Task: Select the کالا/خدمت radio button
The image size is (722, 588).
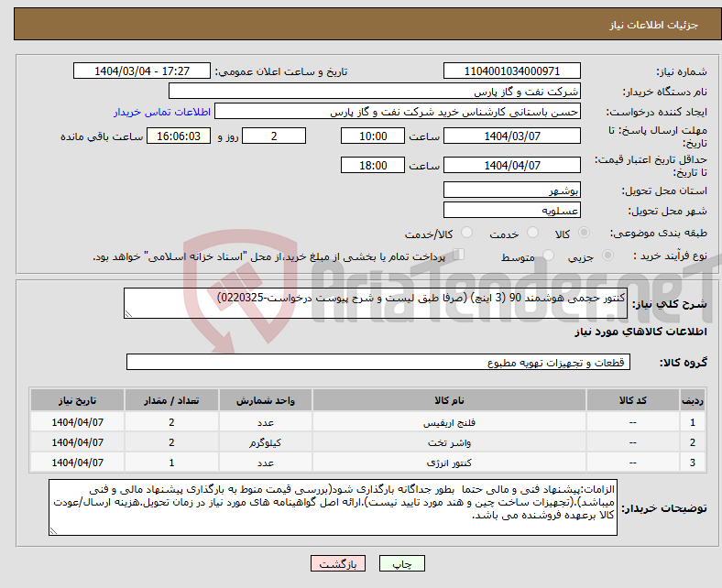Action: point(467,233)
